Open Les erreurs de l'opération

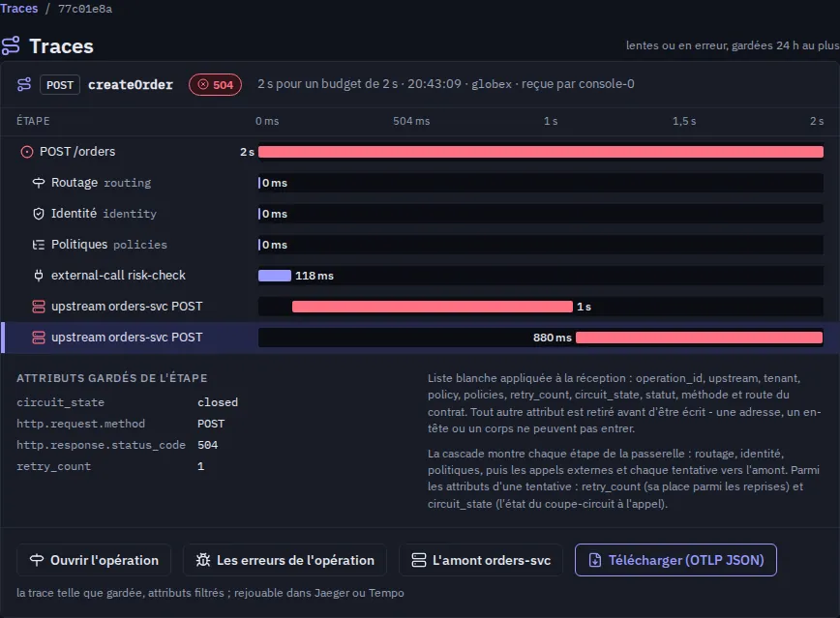285,560
